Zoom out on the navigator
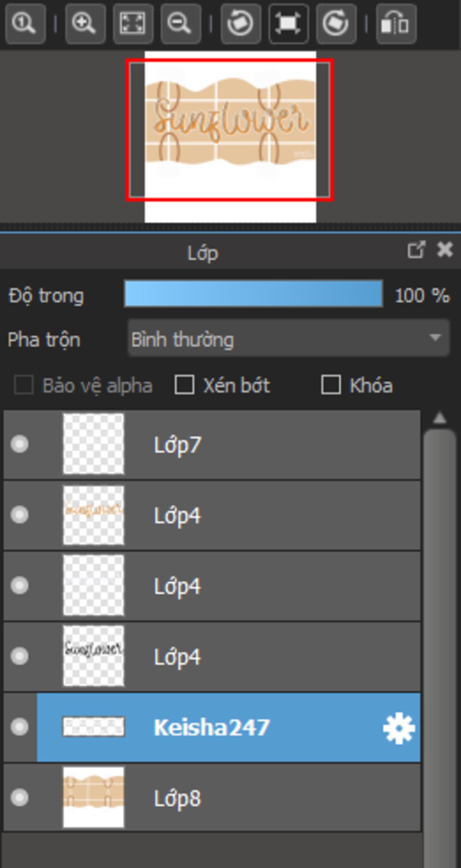Screen dimensions: 461x868 pos(181,23)
